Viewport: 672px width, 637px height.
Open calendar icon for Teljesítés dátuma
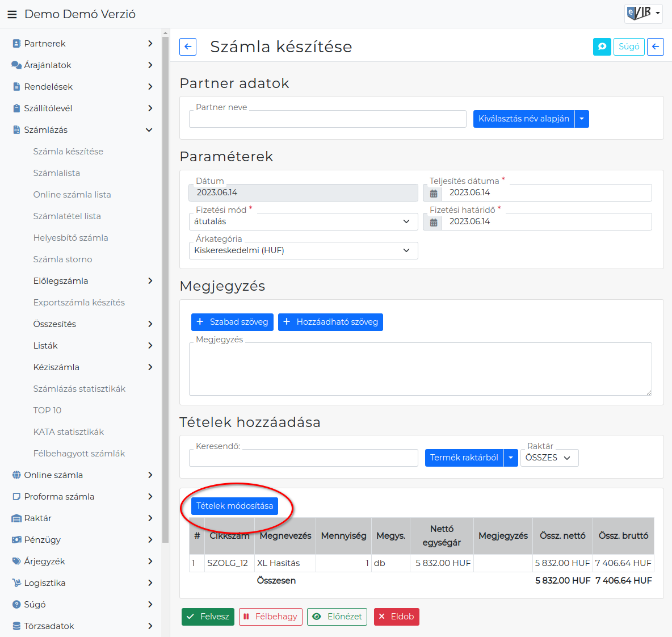433,194
